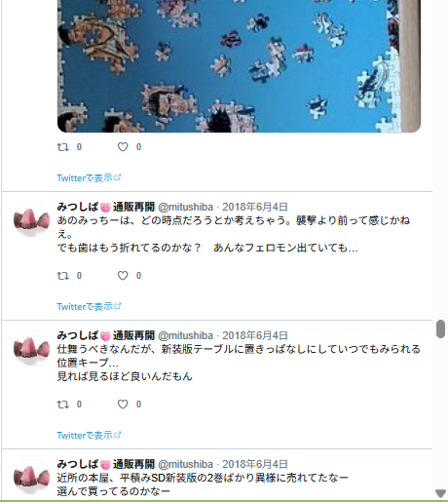Click avatar of the あのみっちーは tweet

click(x=31, y=219)
